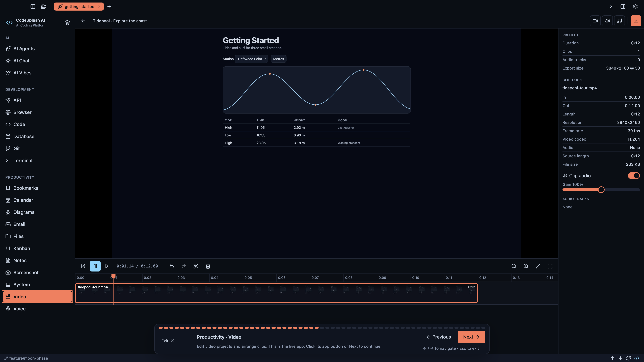This screenshot has height=362, width=644.
Task: Click the Next tour button
Action: coord(471,337)
